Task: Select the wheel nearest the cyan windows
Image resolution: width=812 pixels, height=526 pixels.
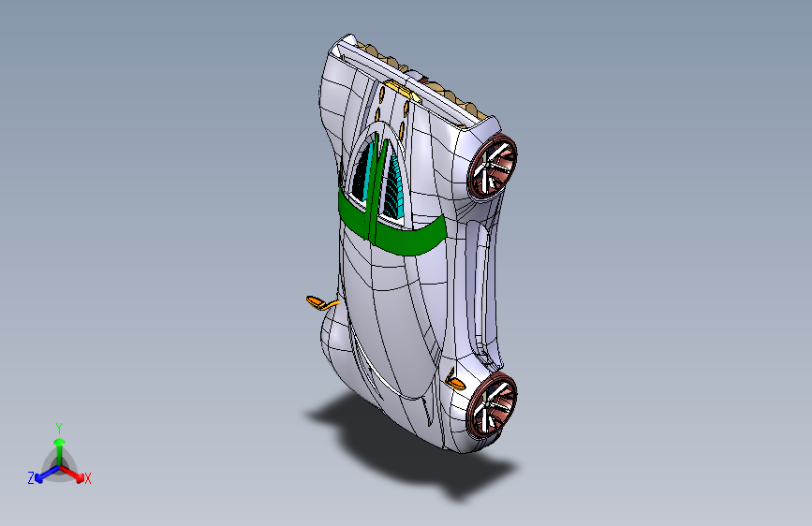Action: tap(492, 167)
